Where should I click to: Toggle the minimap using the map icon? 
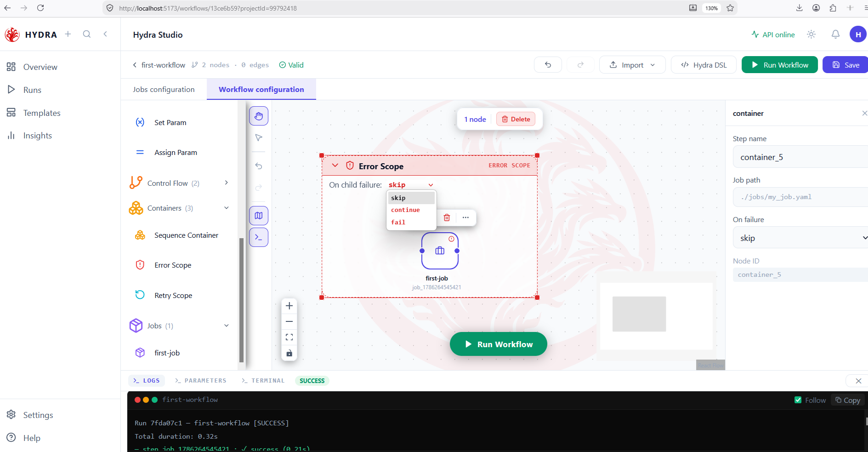click(259, 216)
